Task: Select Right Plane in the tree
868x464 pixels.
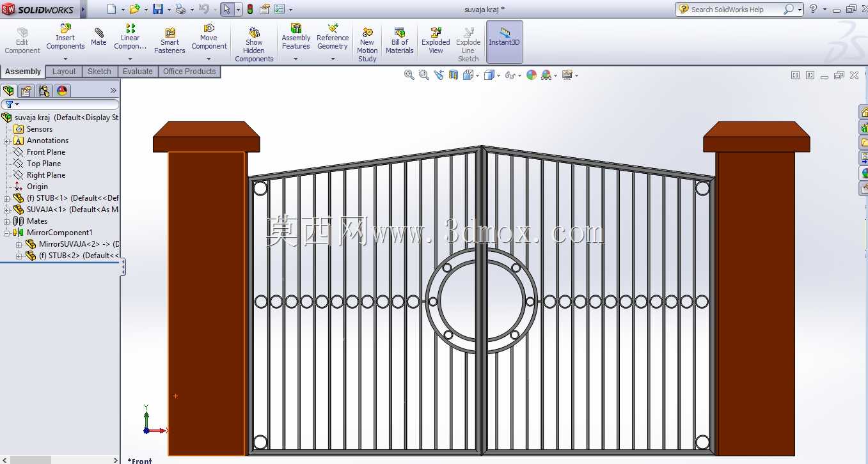Action: pos(46,175)
